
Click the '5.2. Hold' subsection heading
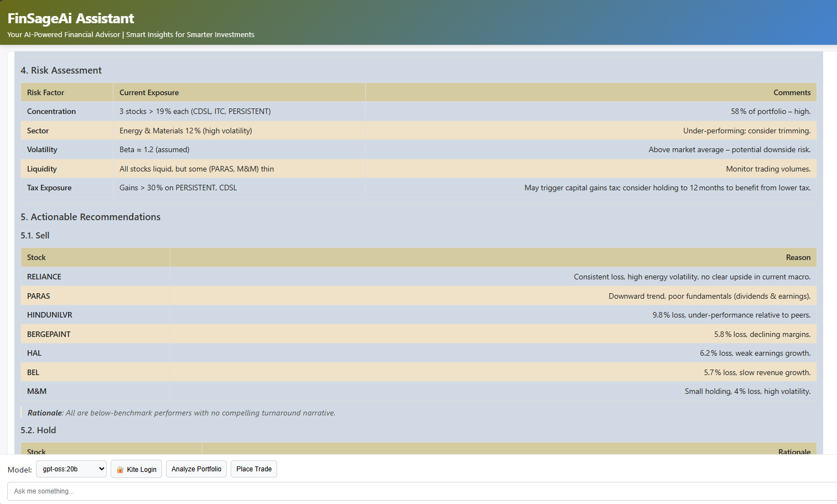click(x=38, y=430)
